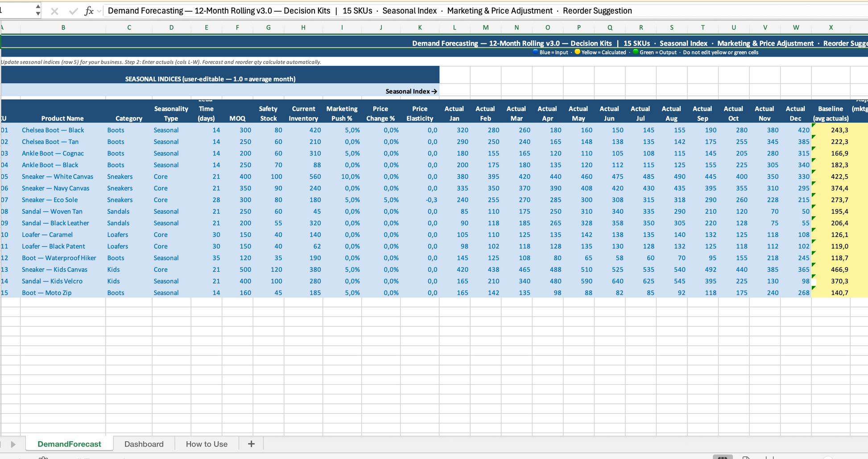Select Sneaker — White Canvas 10,0% marketing push

(350, 176)
